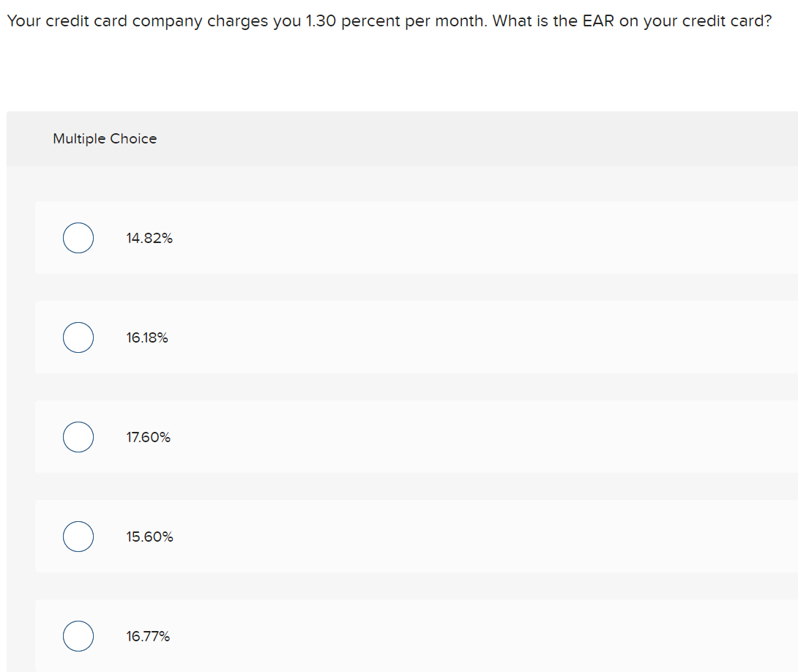Click the word "Your" starting the question
Image resolution: width=798 pixels, height=672 pixels.
coord(24,20)
